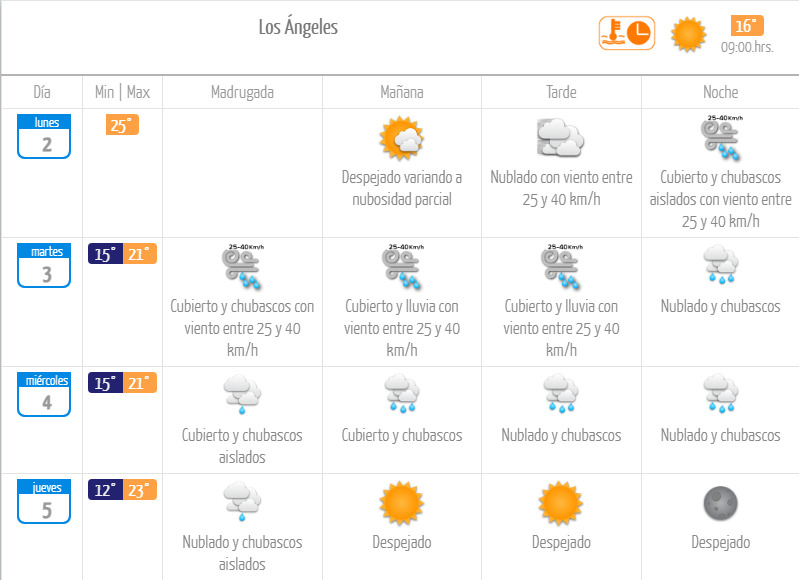The height and width of the screenshot is (580, 799).
Task: Click the thermometer and clock icon
Action: click(x=625, y=33)
